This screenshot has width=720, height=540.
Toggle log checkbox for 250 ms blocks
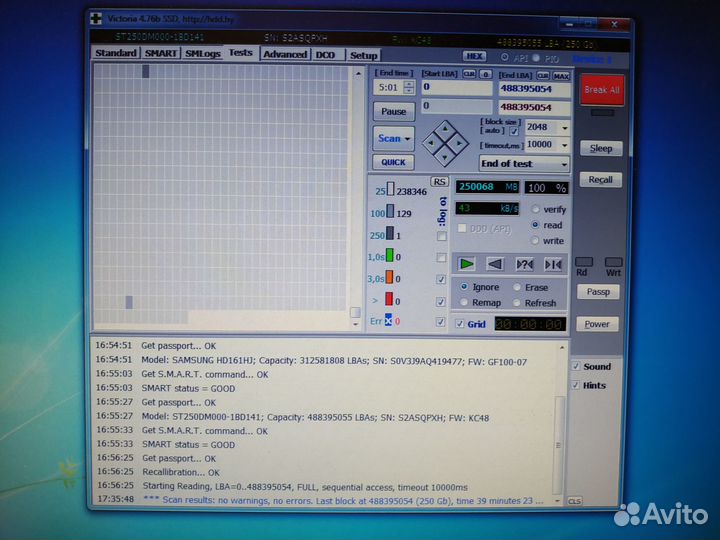point(441,236)
